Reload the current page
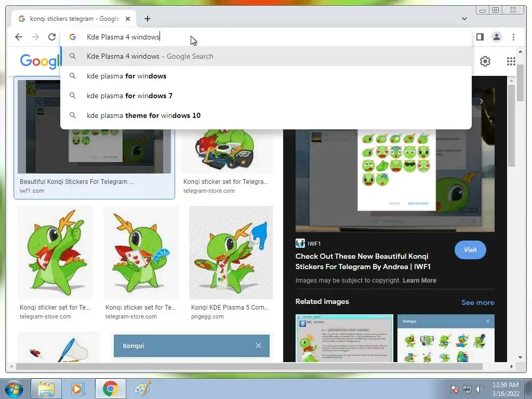Screen dimensions: 532x399 [x=51, y=37]
